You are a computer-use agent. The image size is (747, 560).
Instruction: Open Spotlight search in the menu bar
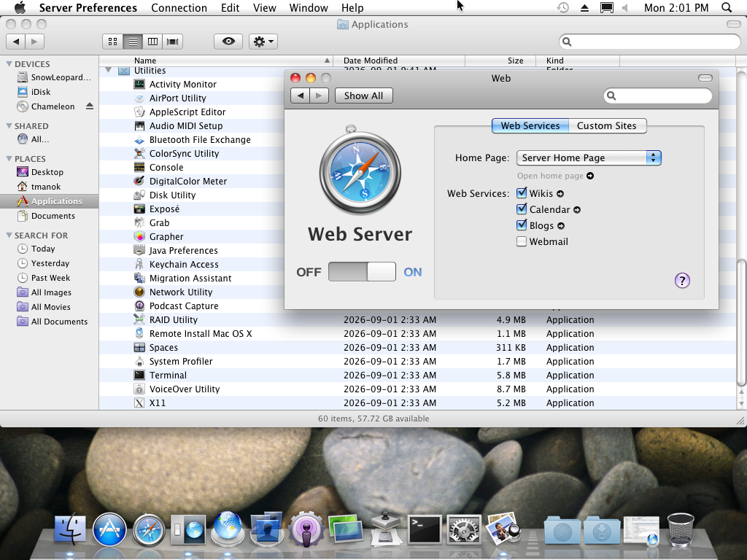click(x=727, y=7)
